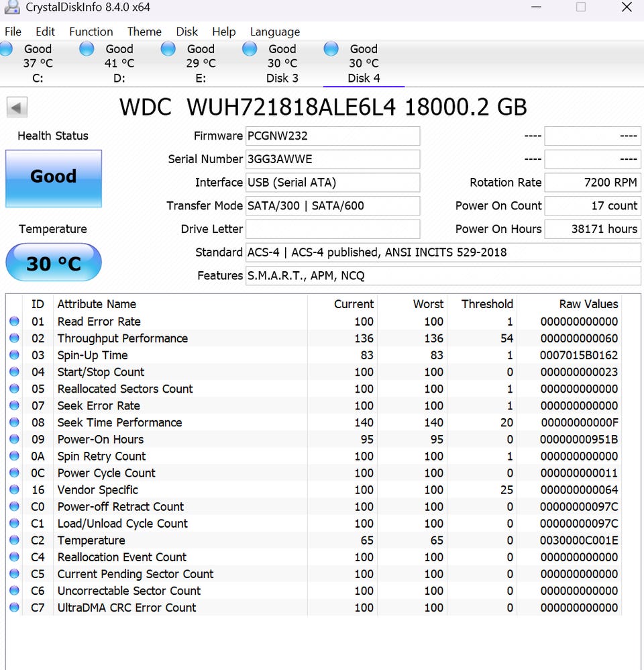Click the Interface field USB (Serial ATA)

[333, 183]
